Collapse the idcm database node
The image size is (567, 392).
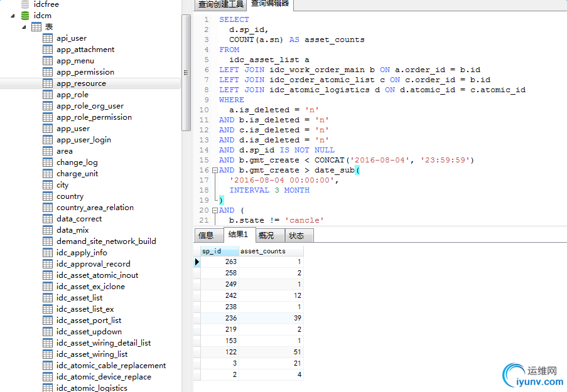coord(13,16)
